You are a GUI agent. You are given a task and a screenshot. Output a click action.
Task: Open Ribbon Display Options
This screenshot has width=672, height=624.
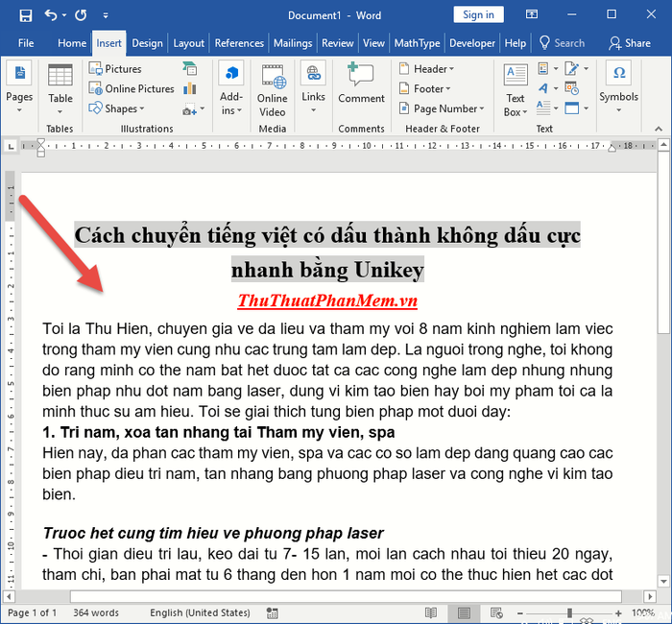pos(532,14)
